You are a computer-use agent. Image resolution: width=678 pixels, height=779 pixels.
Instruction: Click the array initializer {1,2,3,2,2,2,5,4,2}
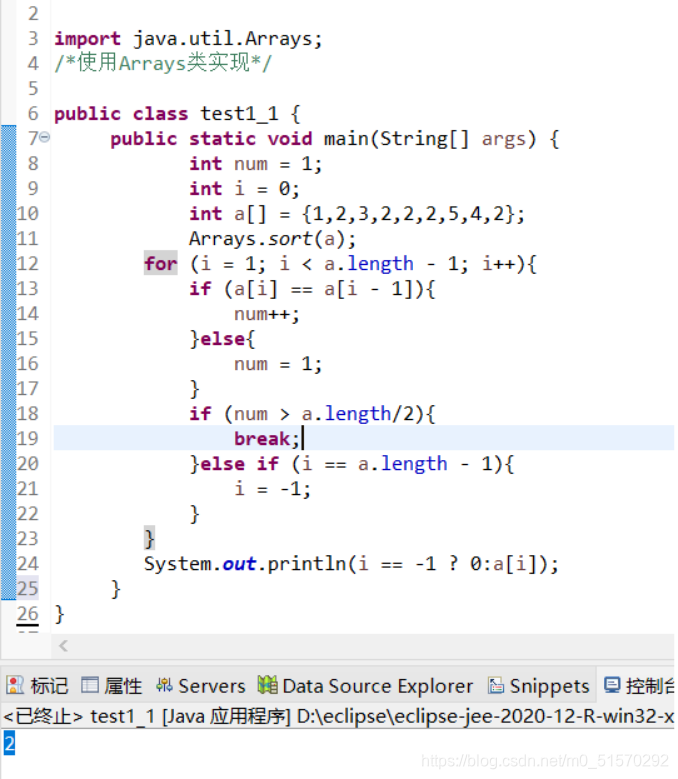(407, 214)
